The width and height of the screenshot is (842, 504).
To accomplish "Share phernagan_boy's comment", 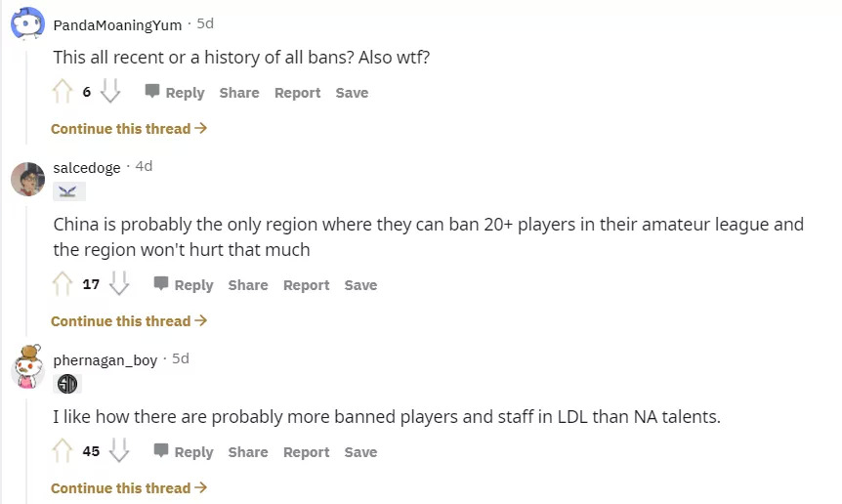I will (248, 452).
